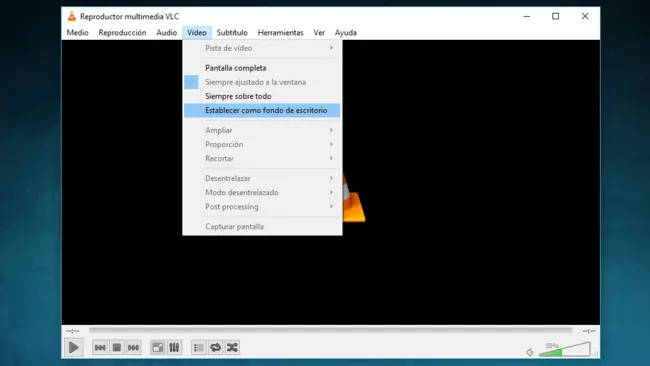Click elapsed time label left of seek bar
The width and height of the screenshot is (650, 366).
[x=73, y=331]
